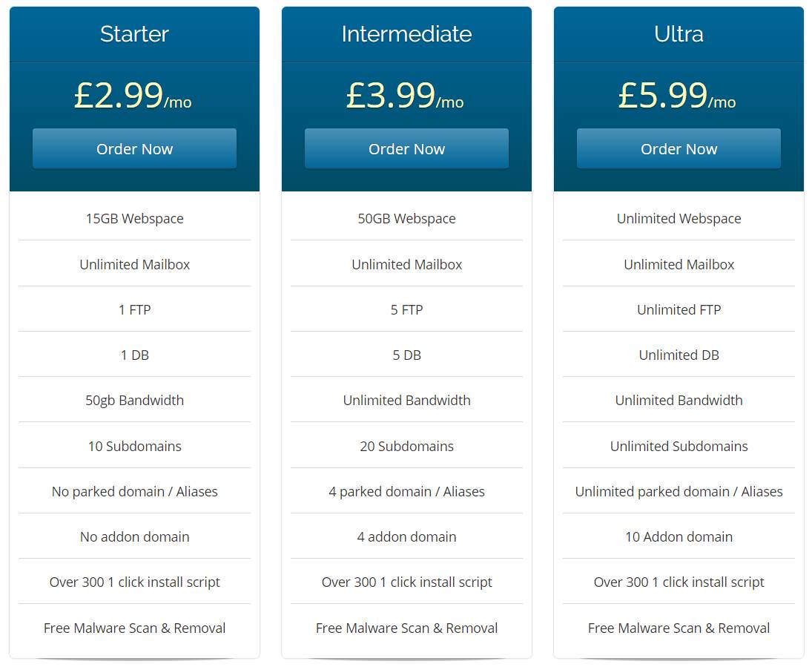
Task: Select the Ultra plan heading
Action: coord(679,34)
